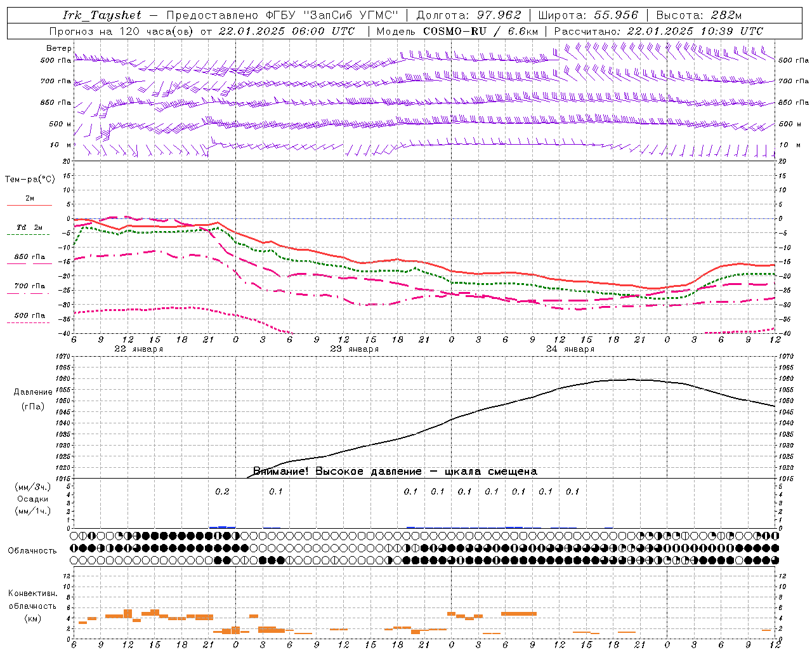Click the 'Ветер' wind panel label
812x650 pixels.
pyautogui.click(x=58, y=48)
